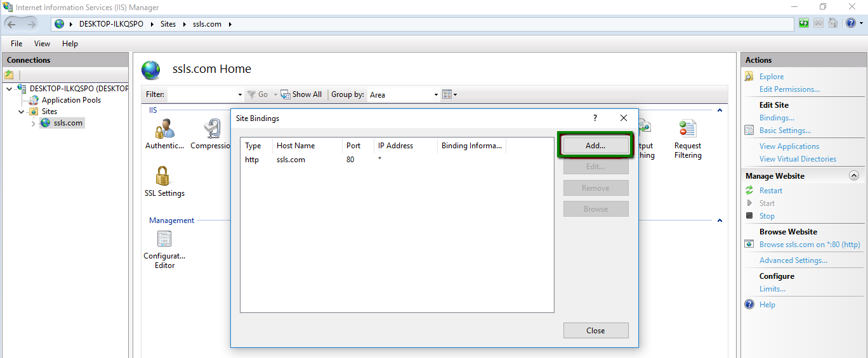Select ssls.com site in Connections tree
868x358 pixels.
68,123
